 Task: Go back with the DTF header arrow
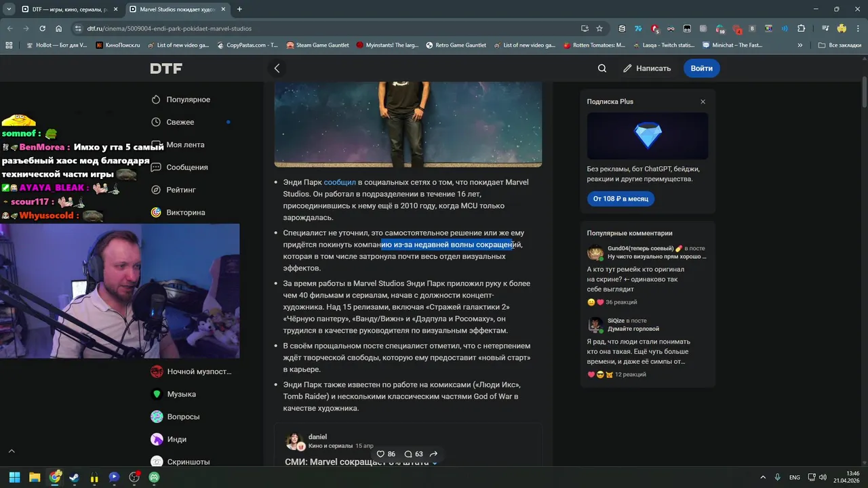[277, 68]
